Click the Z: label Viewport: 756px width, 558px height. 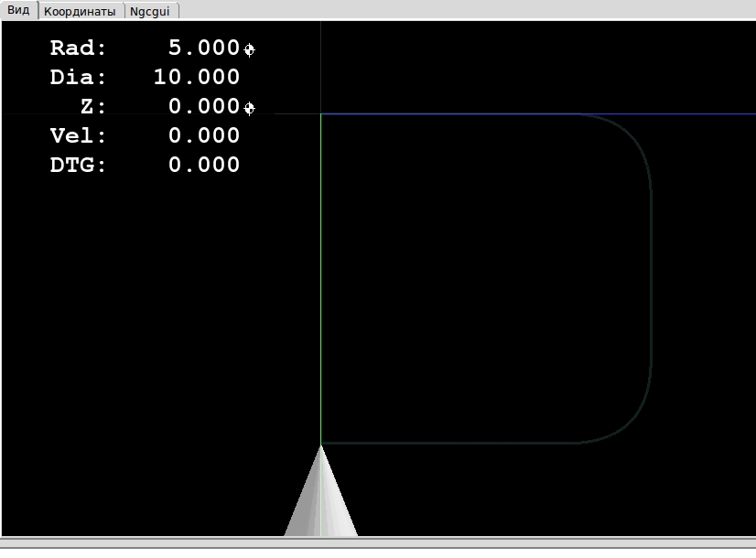tap(93, 106)
